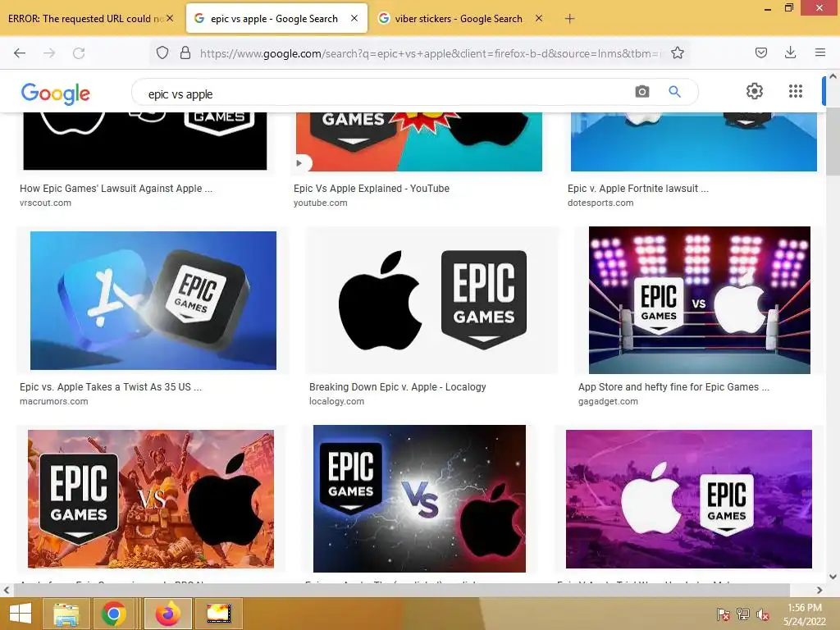Image resolution: width=840 pixels, height=630 pixels.
Task: Launch Google Chrome from taskbar
Action: tap(113, 614)
